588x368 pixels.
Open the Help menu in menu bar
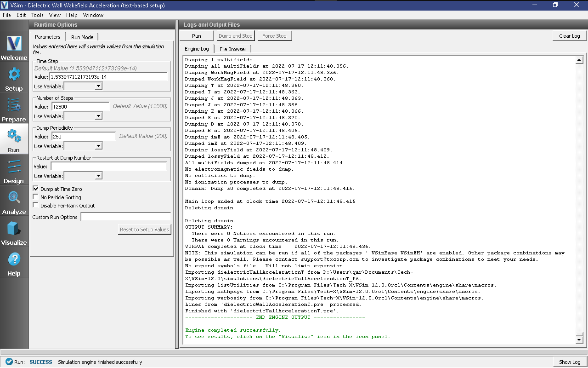pos(72,15)
